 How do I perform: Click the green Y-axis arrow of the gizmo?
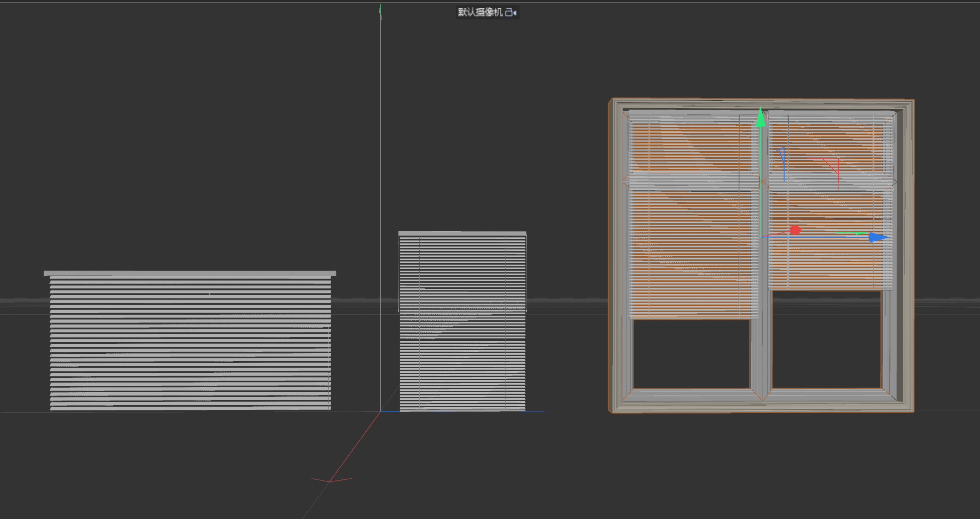760,117
